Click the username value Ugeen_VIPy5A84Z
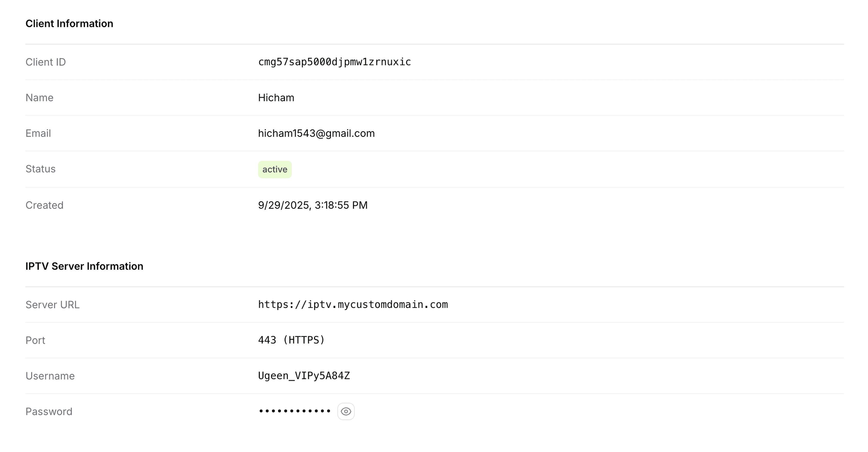The image size is (868, 452). (304, 375)
